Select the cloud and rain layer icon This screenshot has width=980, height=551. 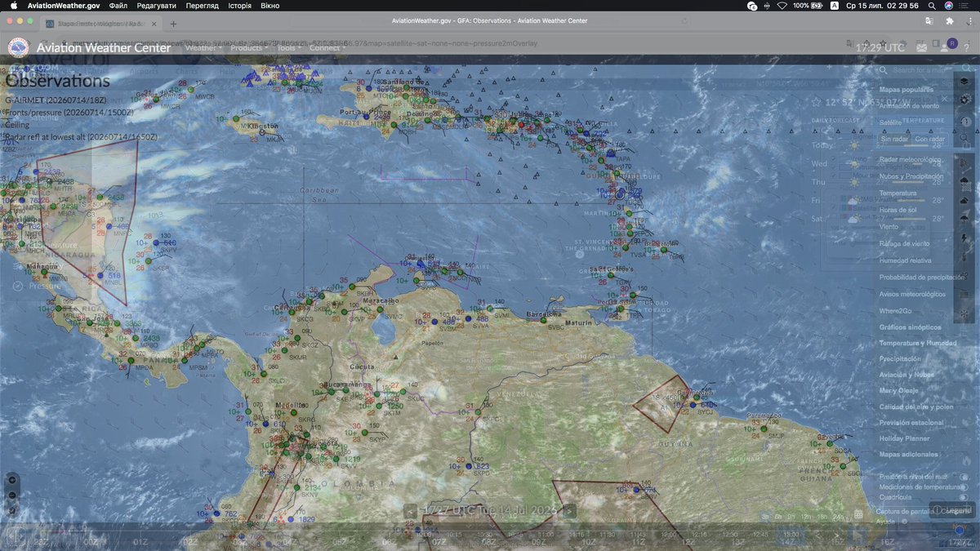pos(964,180)
